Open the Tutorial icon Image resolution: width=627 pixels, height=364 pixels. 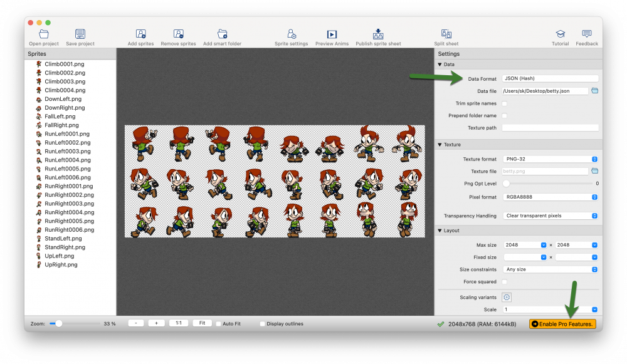(x=560, y=34)
